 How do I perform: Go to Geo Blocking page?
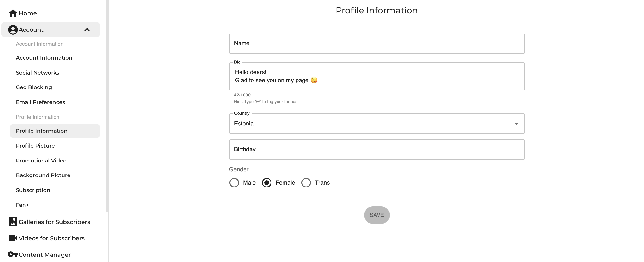click(x=34, y=87)
